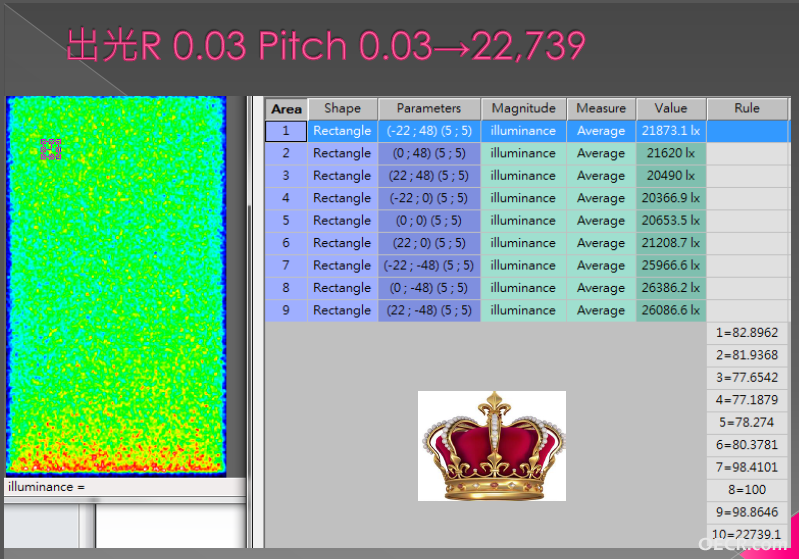Click value cell 20366.9 lx
The height and width of the screenshot is (559, 799).
click(x=671, y=198)
